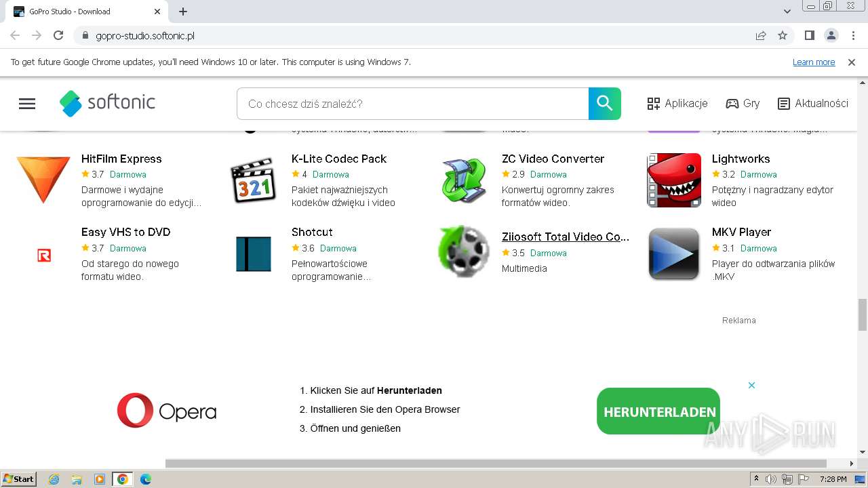This screenshot has height=488, width=868.
Task: Open the K-Lite Codec Pack title link
Action: coord(339,159)
